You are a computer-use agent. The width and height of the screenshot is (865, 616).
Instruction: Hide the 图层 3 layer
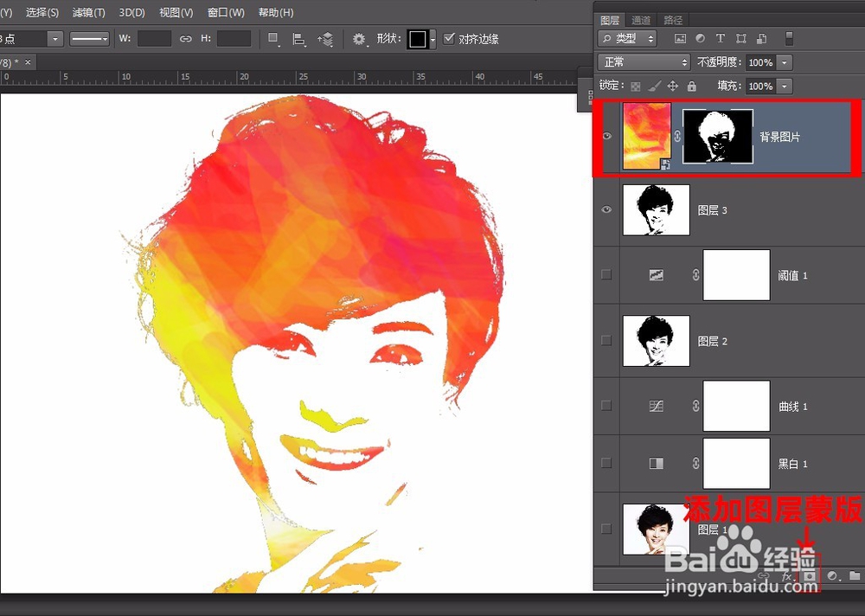[x=606, y=210]
